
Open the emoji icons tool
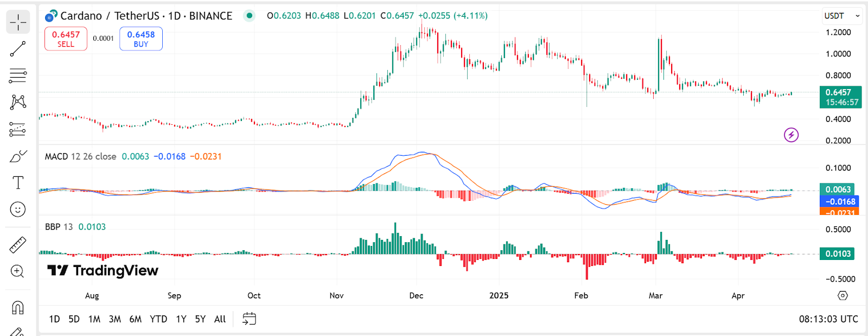pos(18,210)
